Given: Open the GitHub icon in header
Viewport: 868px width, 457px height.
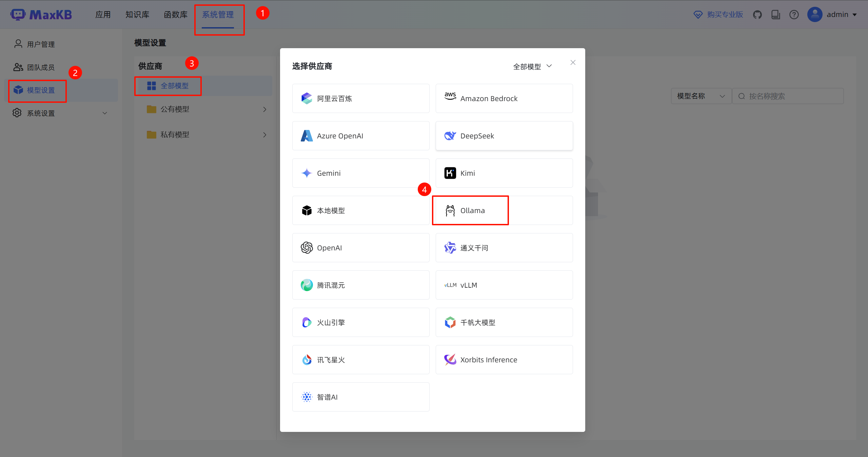Looking at the screenshot, I should tap(757, 15).
